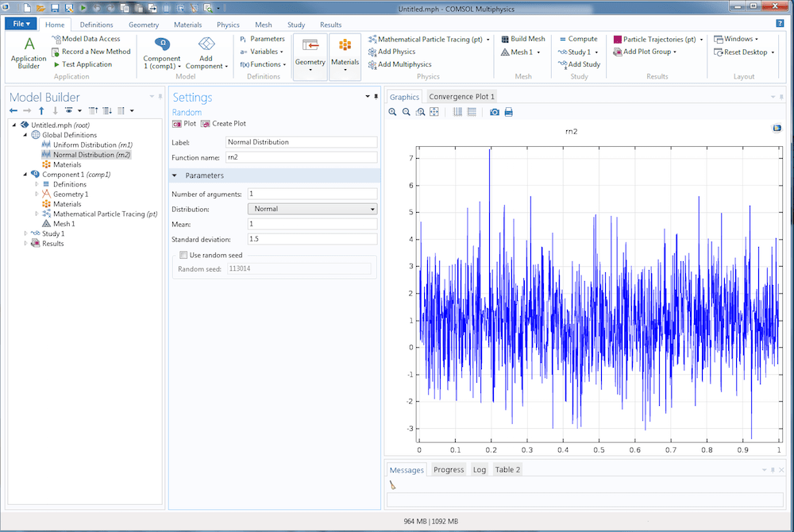Print the graphics using printer icon
This screenshot has width=794, height=532.
(x=509, y=112)
